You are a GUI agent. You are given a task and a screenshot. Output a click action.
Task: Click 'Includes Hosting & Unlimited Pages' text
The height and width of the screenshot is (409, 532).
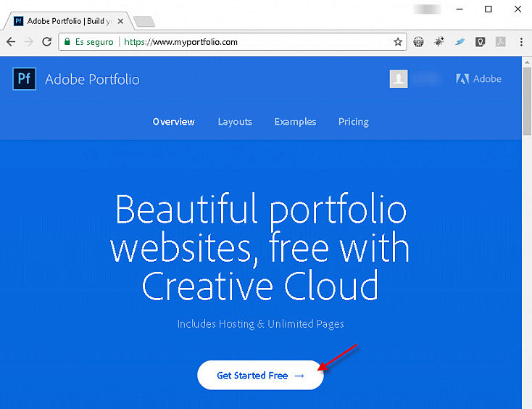pos(261,324)
